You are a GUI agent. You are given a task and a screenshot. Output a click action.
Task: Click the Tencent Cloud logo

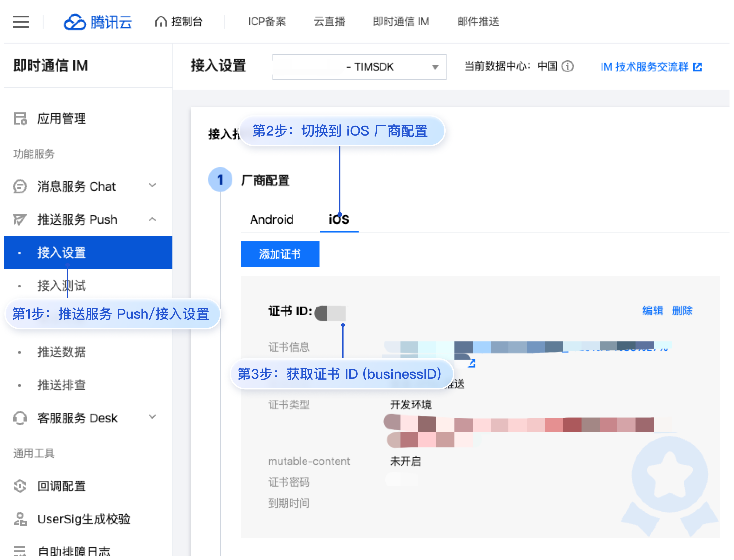coord(98,22)
